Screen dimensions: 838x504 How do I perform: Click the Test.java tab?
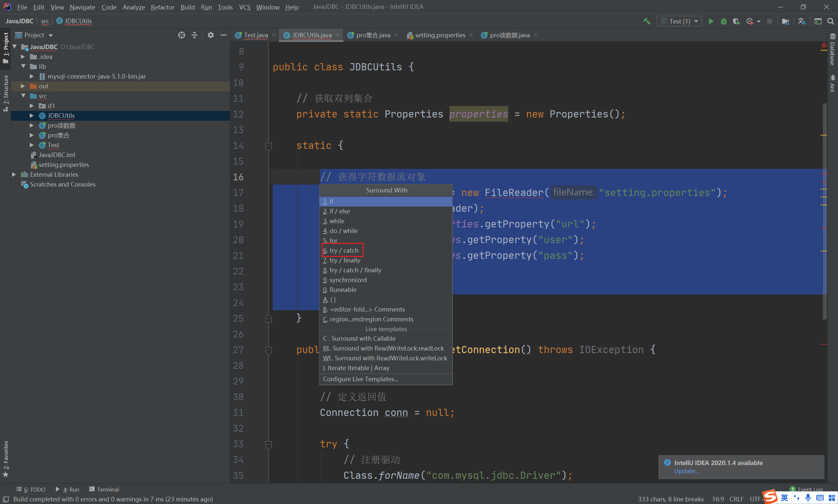tap(252, 35)
